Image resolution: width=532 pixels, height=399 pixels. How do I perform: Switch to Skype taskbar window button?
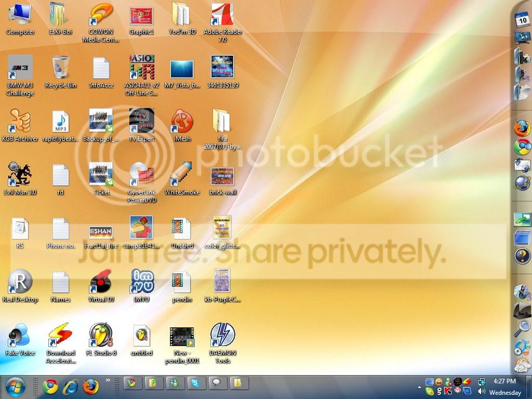click(x=196, y=383)
